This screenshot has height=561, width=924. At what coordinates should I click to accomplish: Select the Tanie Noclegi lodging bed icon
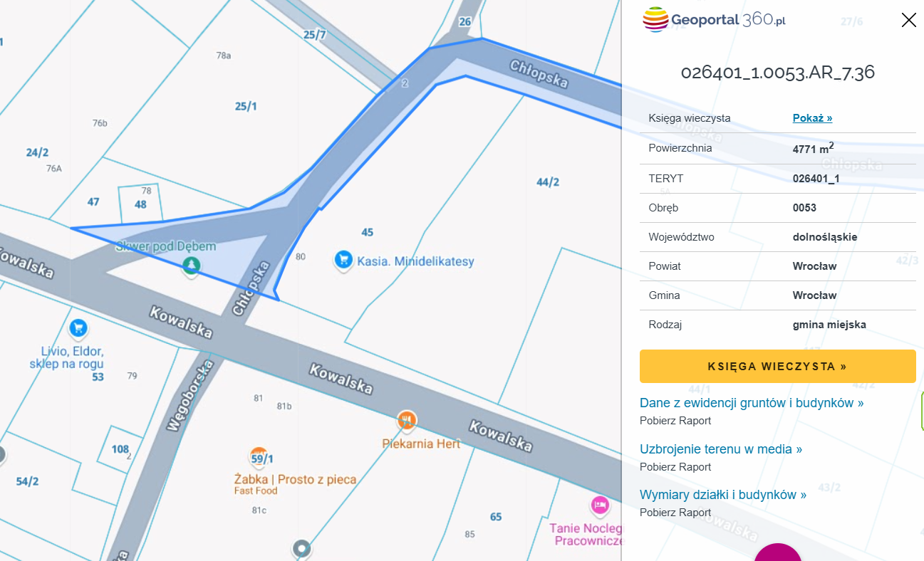[x=601, y=505]
